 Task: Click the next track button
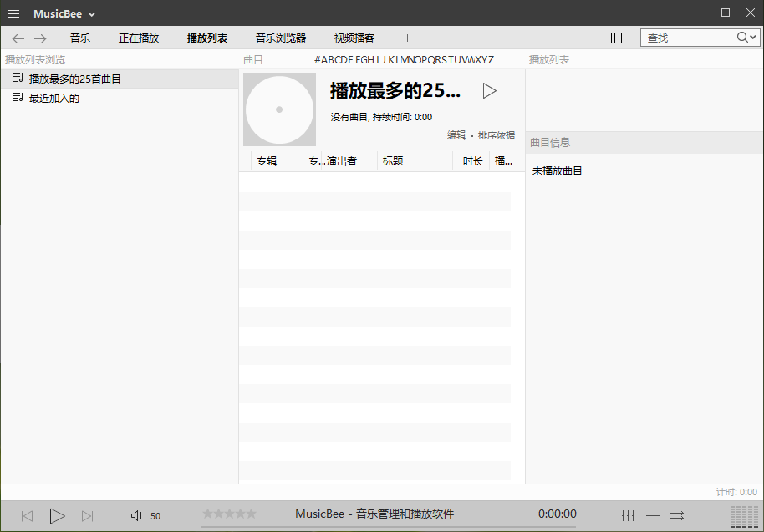(87, 515)
